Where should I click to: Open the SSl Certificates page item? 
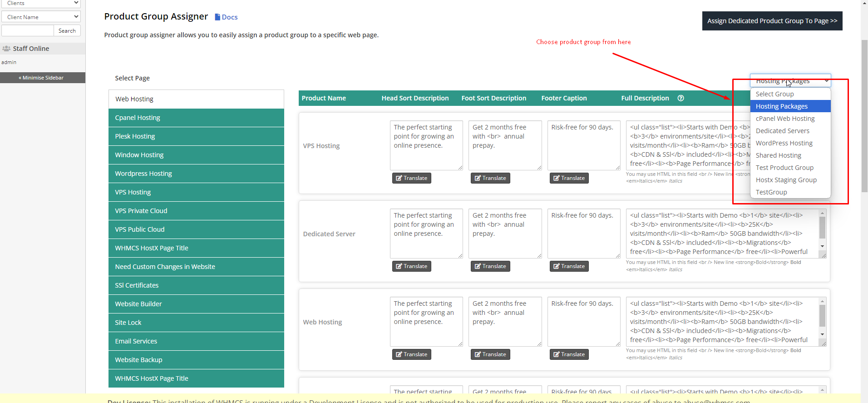pos(196,285)
